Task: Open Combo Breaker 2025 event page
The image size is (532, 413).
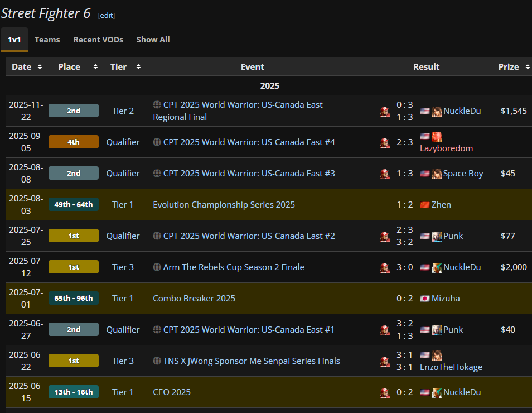Action: point(194,298)
